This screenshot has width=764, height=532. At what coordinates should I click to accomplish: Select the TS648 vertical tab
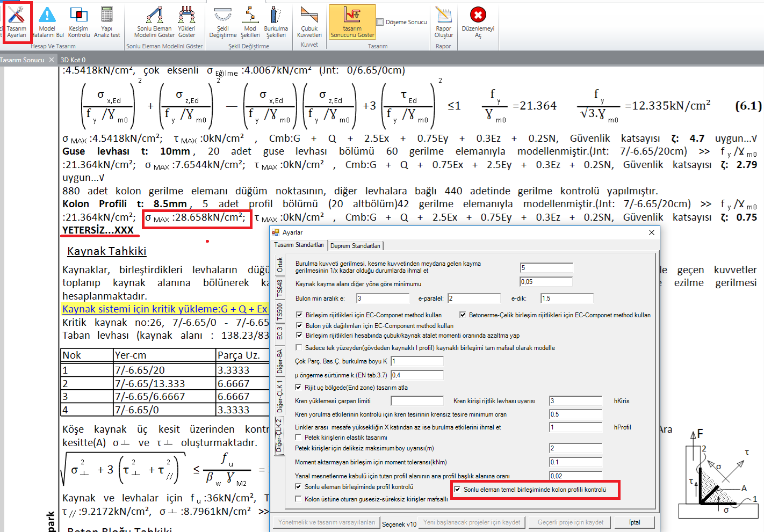(280, 288)
